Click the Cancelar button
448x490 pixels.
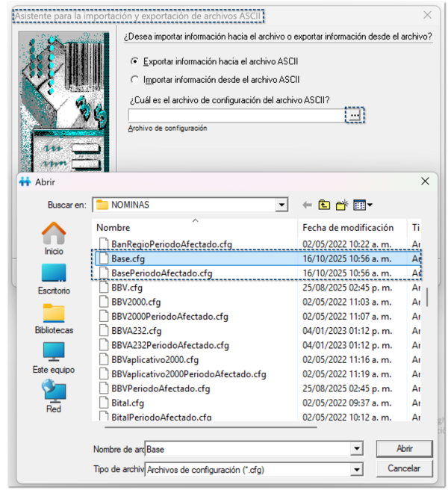(404, 468)
